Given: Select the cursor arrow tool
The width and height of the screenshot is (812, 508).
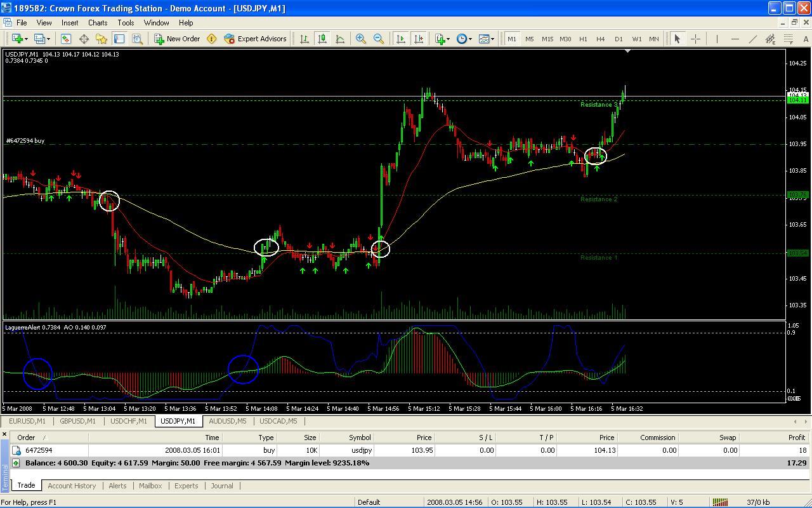Looking at the screenshot, I should pos(677,39).
